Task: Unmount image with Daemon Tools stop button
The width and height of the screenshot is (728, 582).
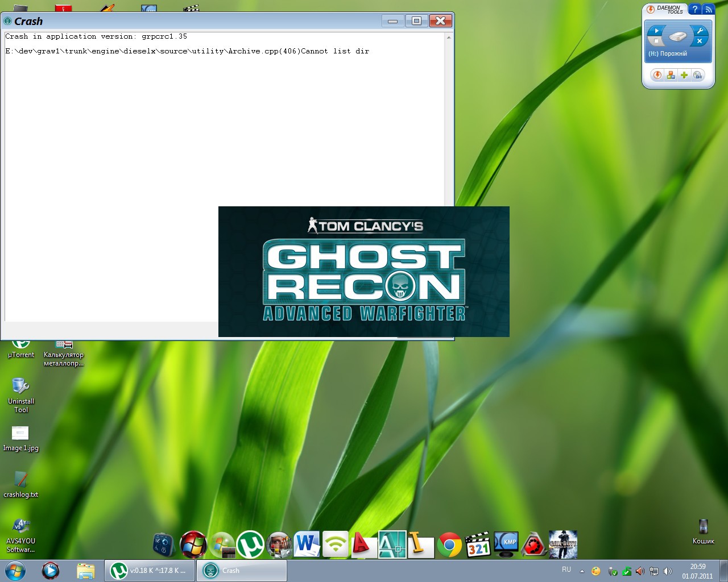Action: point(656,41)
